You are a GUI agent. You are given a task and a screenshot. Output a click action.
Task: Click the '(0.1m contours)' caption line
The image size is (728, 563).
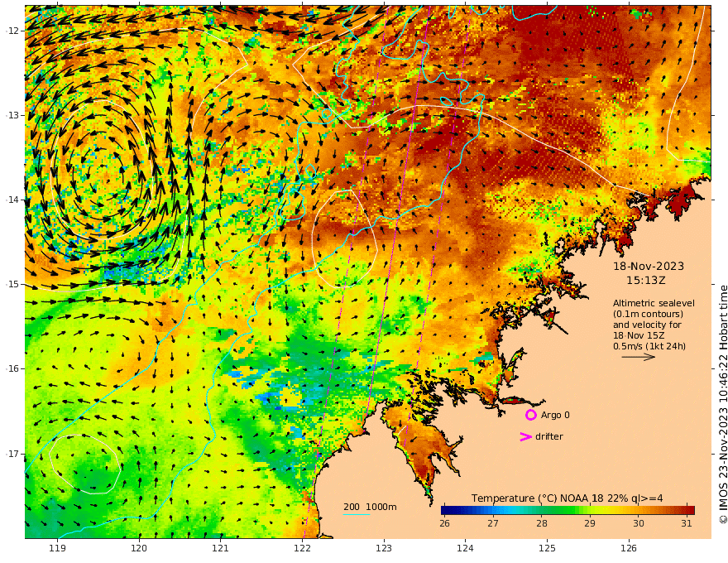pos(648,314)
